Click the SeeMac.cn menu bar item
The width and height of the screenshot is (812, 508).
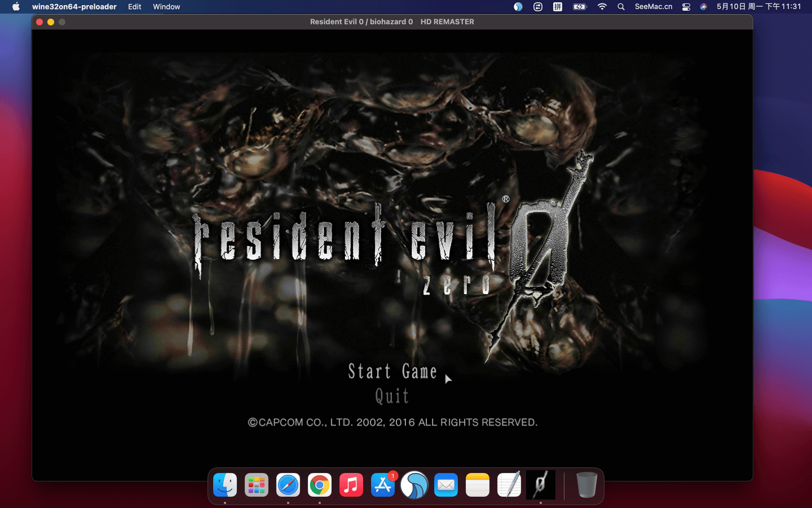654,7
